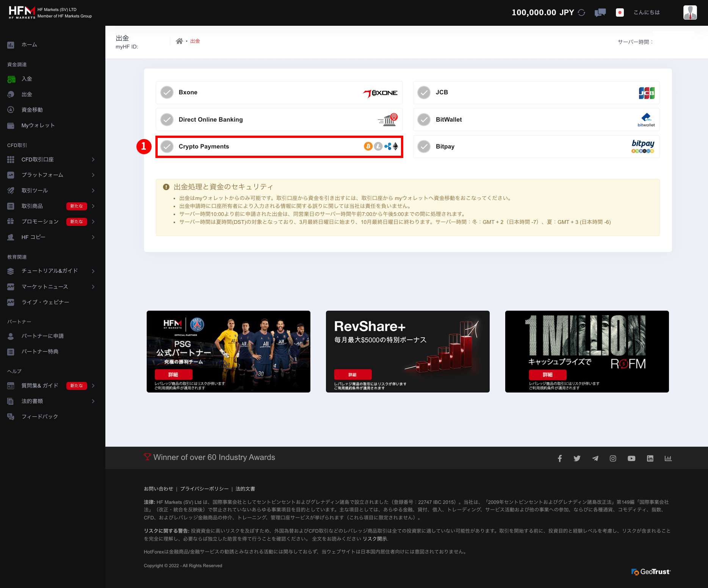Image resolution: width=708 pixels, height=588 pixels.
Task: Click the HFM logo in the top left
Action: 22,12
